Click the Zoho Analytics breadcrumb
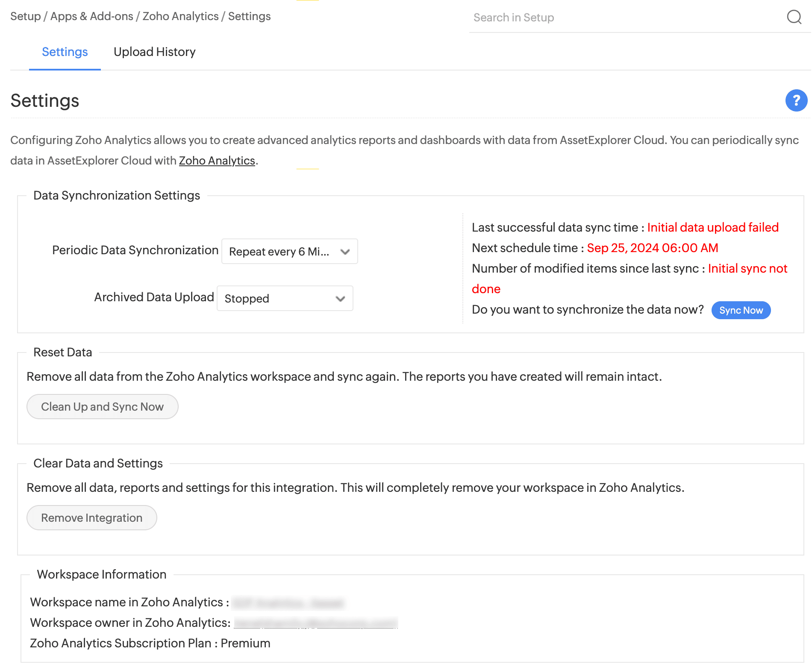Viewport: 812px width, 670px height. (x=180, y=16)
